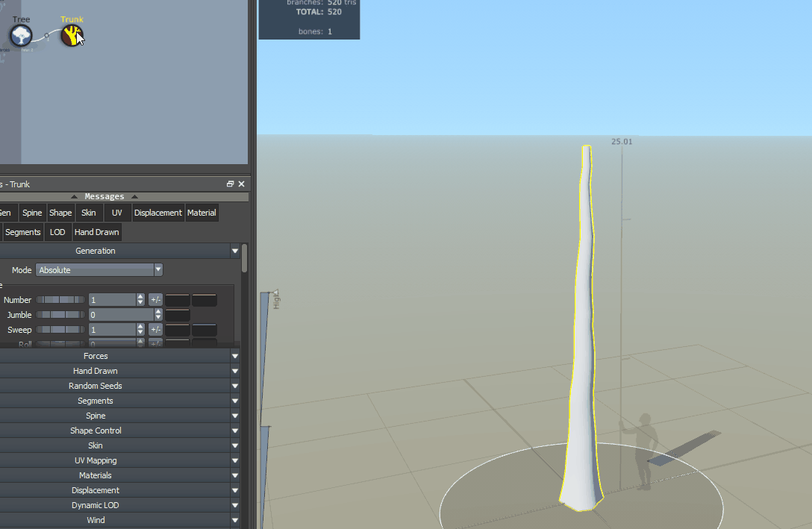
Task: Click the Sweep value field
Action: 113,331
